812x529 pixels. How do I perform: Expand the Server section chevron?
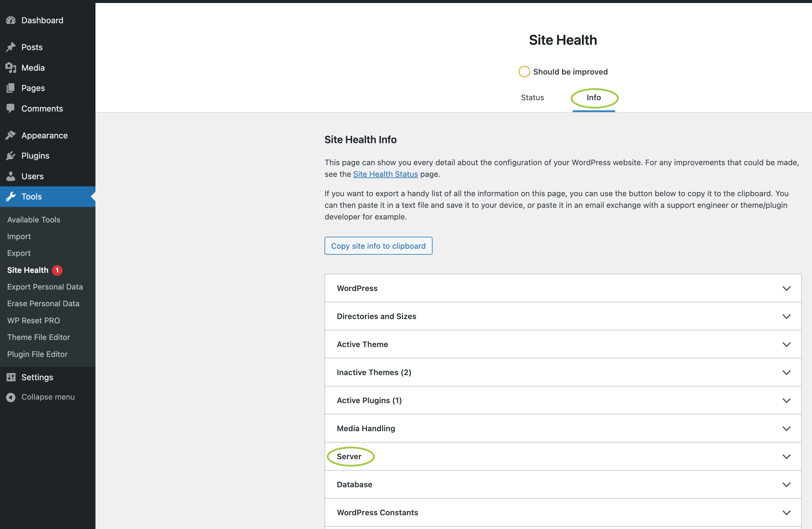point(786,457)
